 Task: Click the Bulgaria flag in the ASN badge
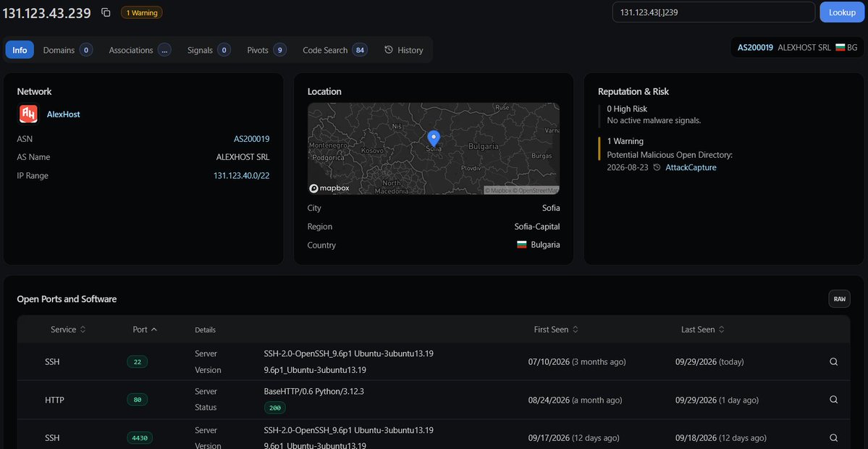[840, 48]
